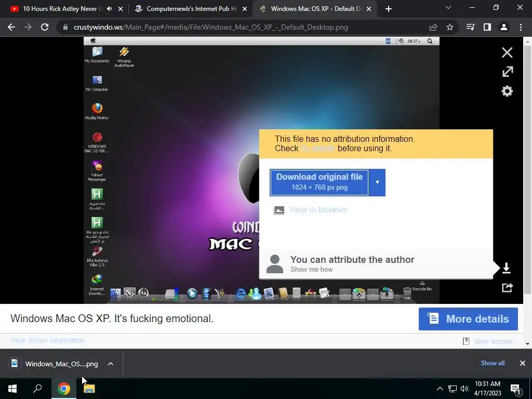The image size is (532, 399).
Task: Click the share/embed icon in viewer
Action: pyautogui.click(x=507, y=288)
